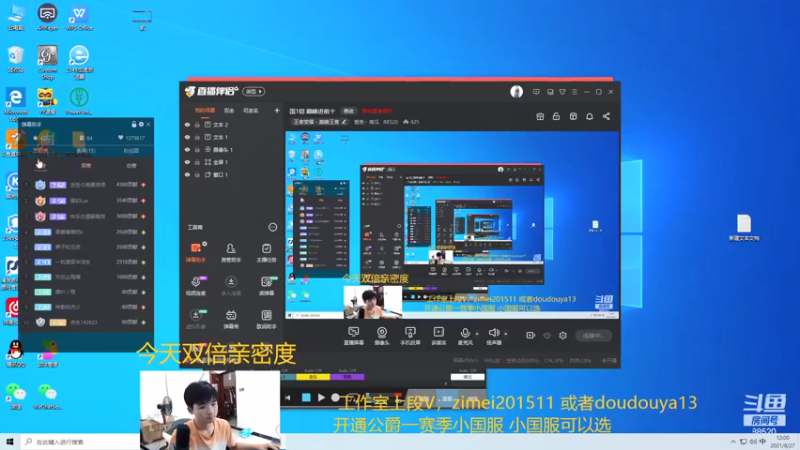
Task: Switch to the second scene tab
Action: click(x=229, y=110)
